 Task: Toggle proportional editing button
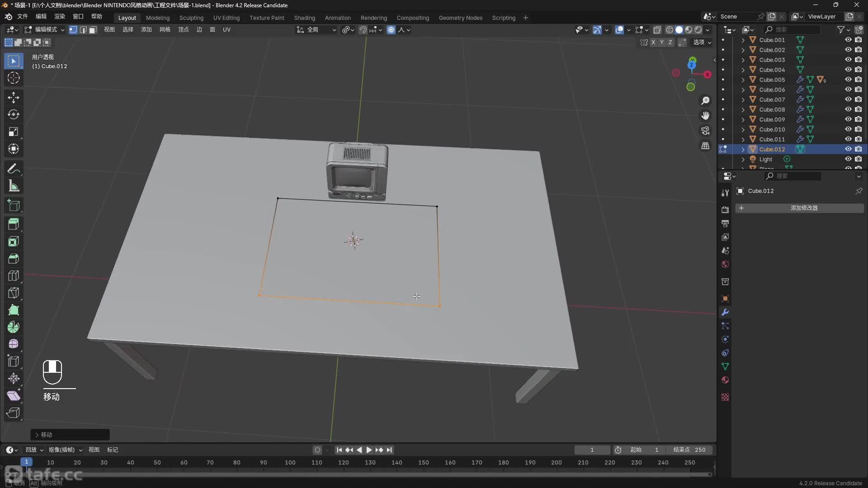coord(391,30)
